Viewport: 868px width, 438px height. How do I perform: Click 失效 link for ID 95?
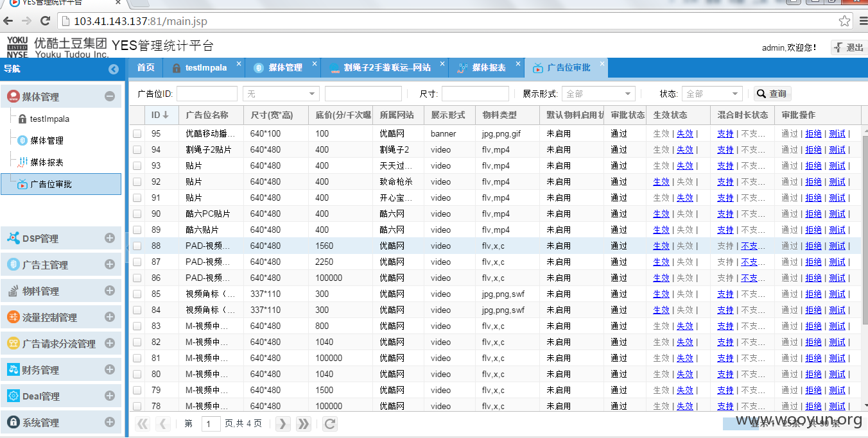coord(684,133)
